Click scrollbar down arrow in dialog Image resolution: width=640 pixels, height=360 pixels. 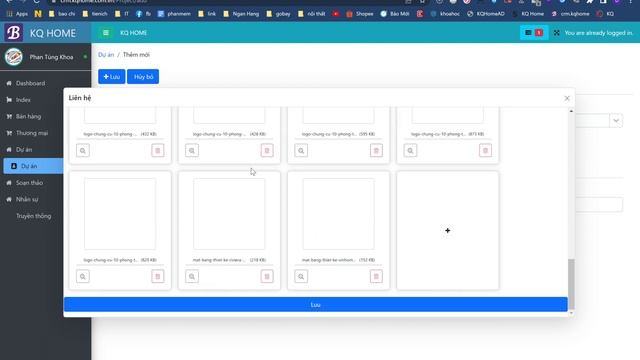571,313
